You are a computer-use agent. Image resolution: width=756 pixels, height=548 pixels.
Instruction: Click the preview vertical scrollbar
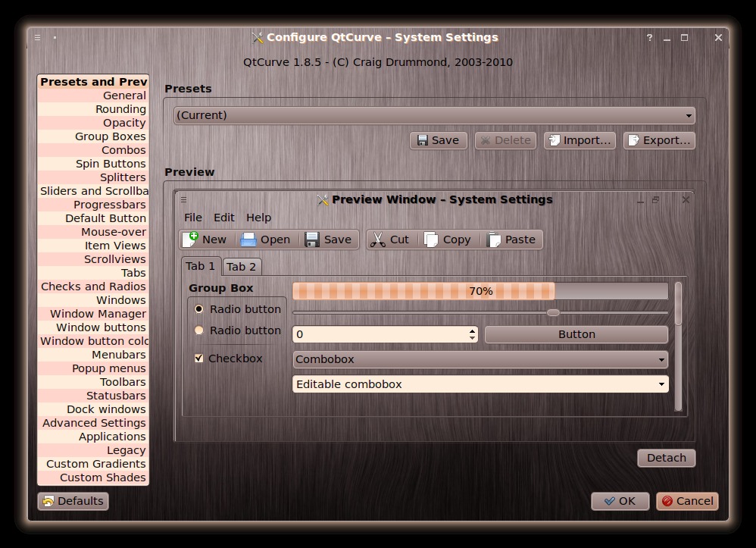tap(678, 346)
